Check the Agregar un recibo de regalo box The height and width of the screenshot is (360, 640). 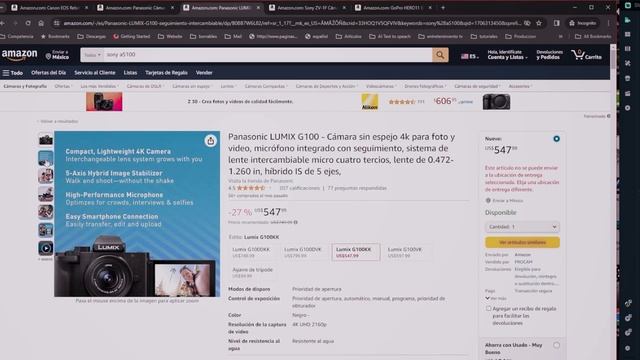489,309
